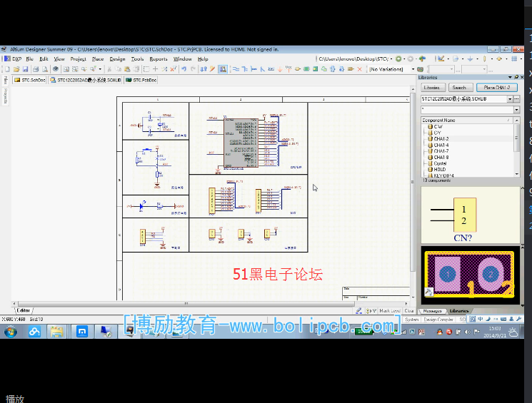532x403 pixels.
Task: Save the active document
Action: coord(25,69)
